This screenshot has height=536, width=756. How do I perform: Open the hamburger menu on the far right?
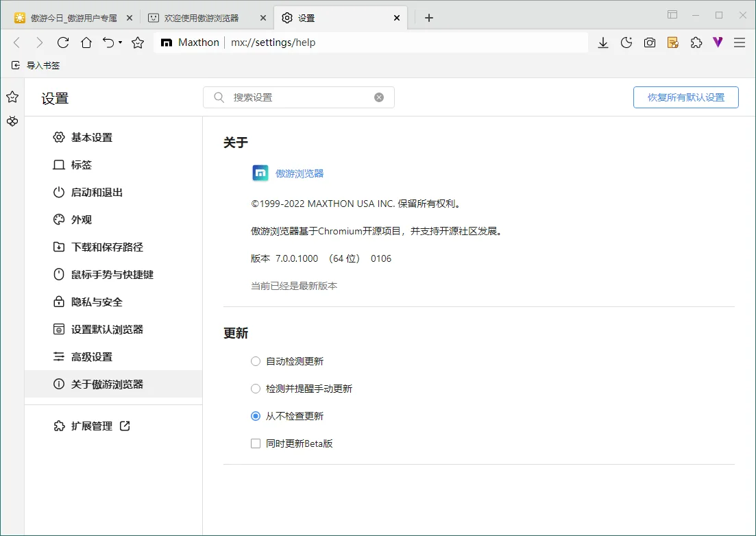(740, 42)
